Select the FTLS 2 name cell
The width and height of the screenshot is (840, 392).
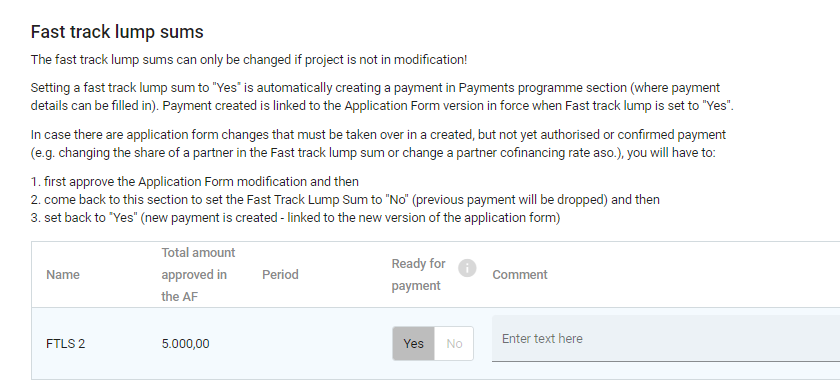pyautogui.click(x=65, y=344)
